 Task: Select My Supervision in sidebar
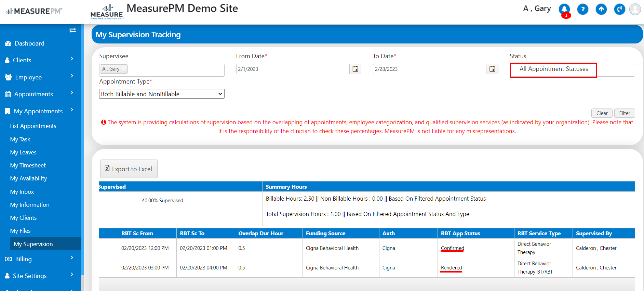coord(45,244)
